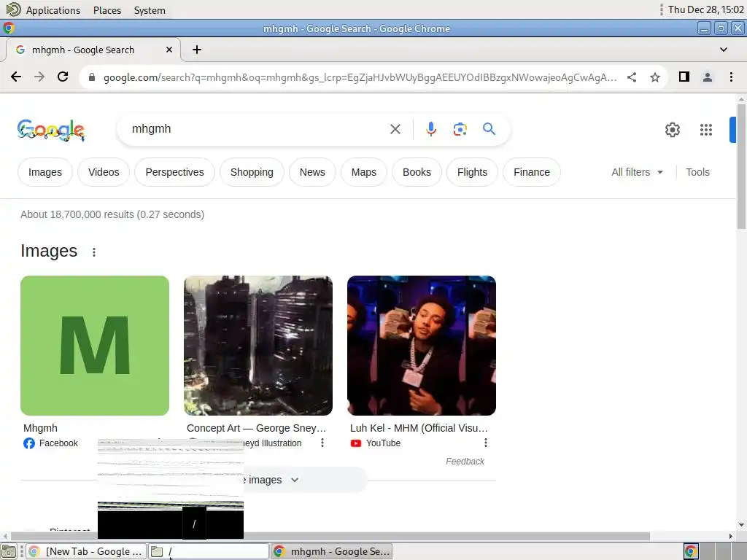The width and height of the screenshot is (747, 560).
Task: Switch to file manager taskbar window
Action: point(208,551)
